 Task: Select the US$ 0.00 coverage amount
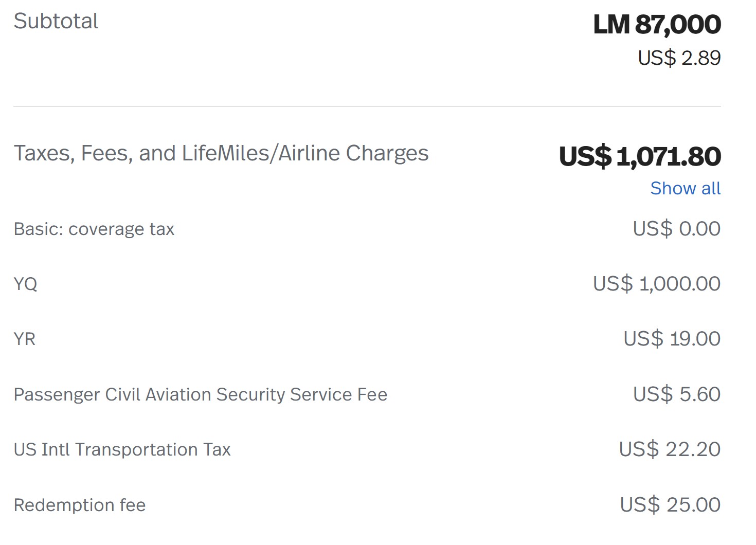point(676,229)
